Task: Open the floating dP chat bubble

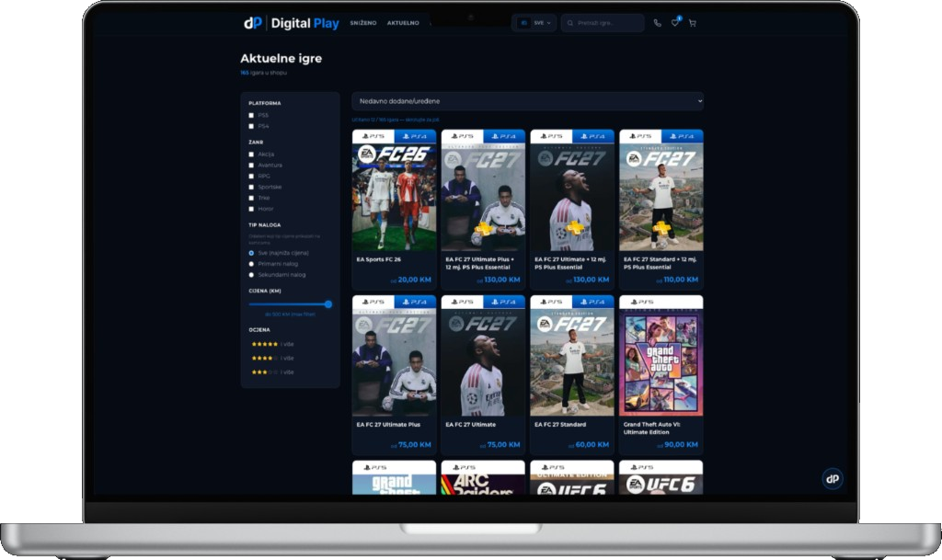Action: pos(832,478)
